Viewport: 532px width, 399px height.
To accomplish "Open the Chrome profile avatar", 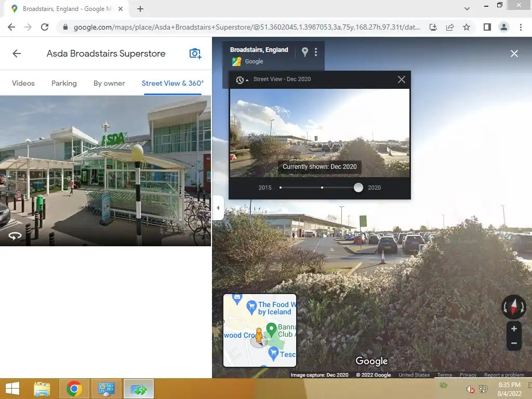I will coord(504,27).
